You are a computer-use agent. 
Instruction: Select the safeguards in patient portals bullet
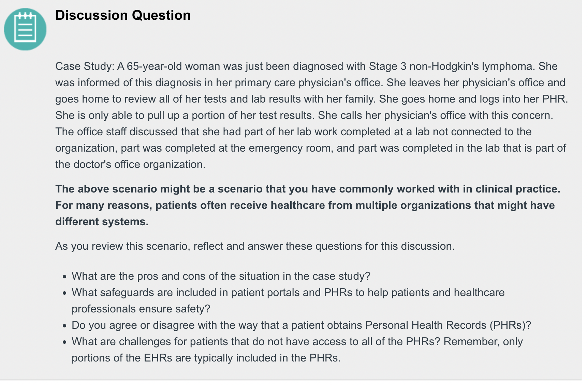pos(288,301)
